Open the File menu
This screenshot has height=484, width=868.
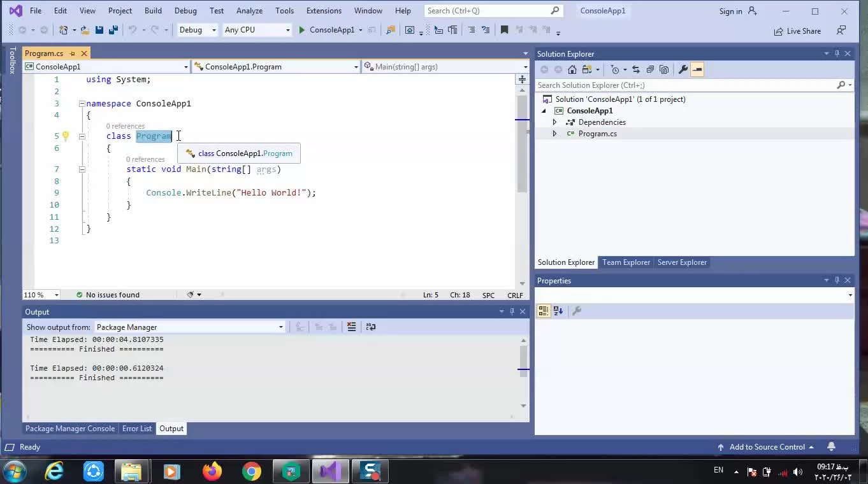[x=36, y=11]
